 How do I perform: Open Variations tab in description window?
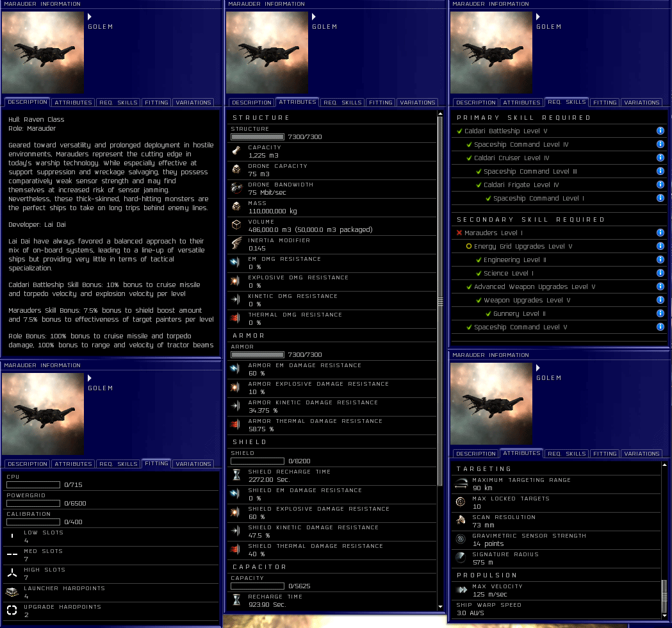193,103
